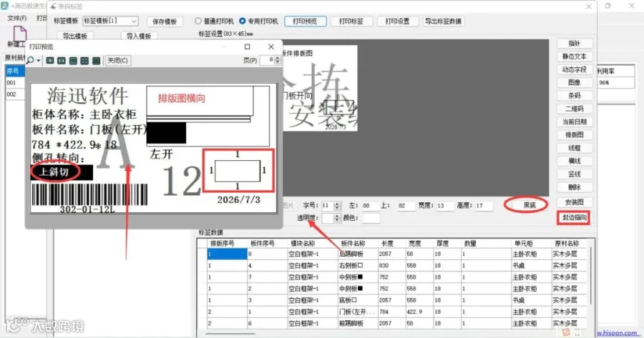The width and height of the screenshot is (644, 338).
Task: Select the 底板 row cell
Action: [x=358, y=300]
